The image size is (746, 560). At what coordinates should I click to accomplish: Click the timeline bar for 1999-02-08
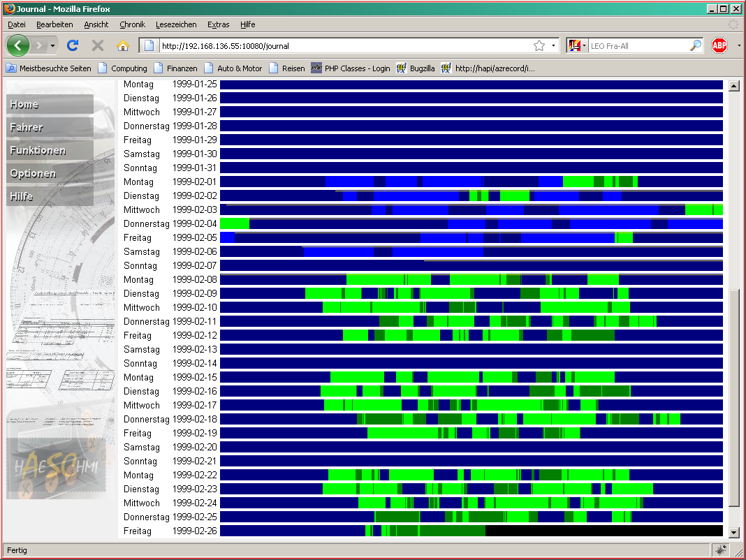471,279
